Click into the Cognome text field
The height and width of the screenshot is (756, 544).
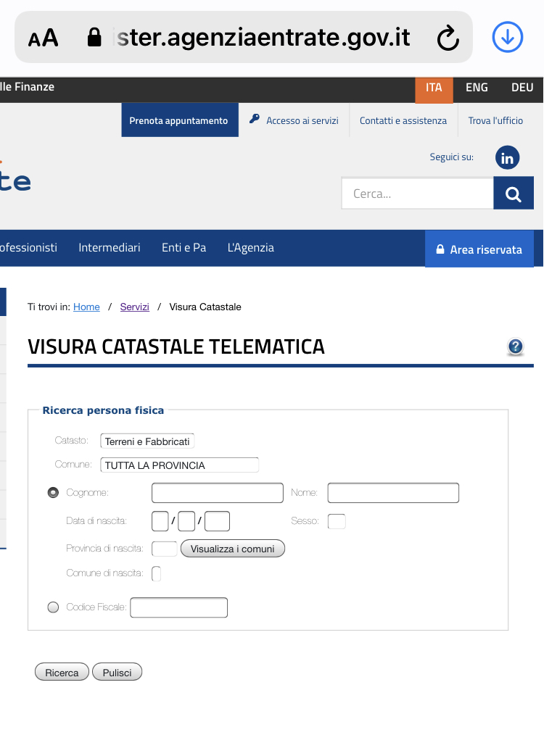[218, 493]
